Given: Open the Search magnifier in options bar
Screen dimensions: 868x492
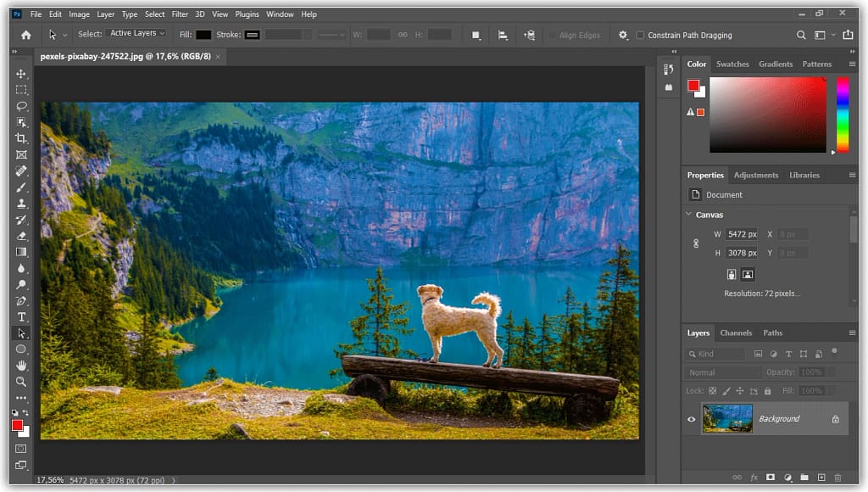Looking at the screenshot, I should (x=801, y=35).
